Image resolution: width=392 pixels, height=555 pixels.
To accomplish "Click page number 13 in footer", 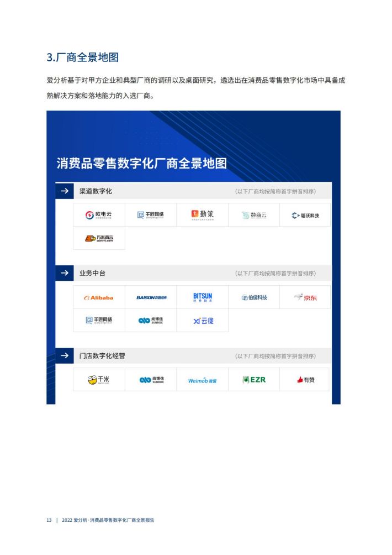I will click(x=49, y=520).
